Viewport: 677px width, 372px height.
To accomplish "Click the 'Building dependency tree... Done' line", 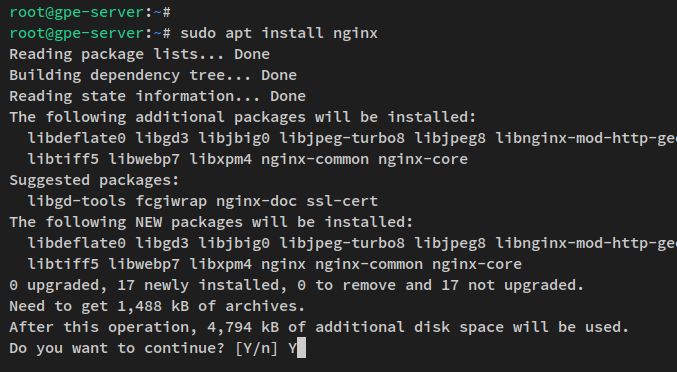I will pyautogui.click(x=153, y=75).
